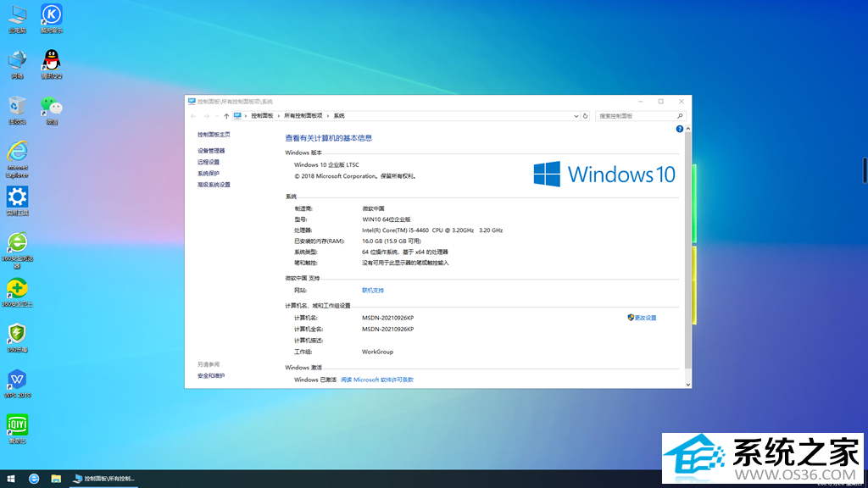Click the back arrow in the System window

click(x=193, y=116)
